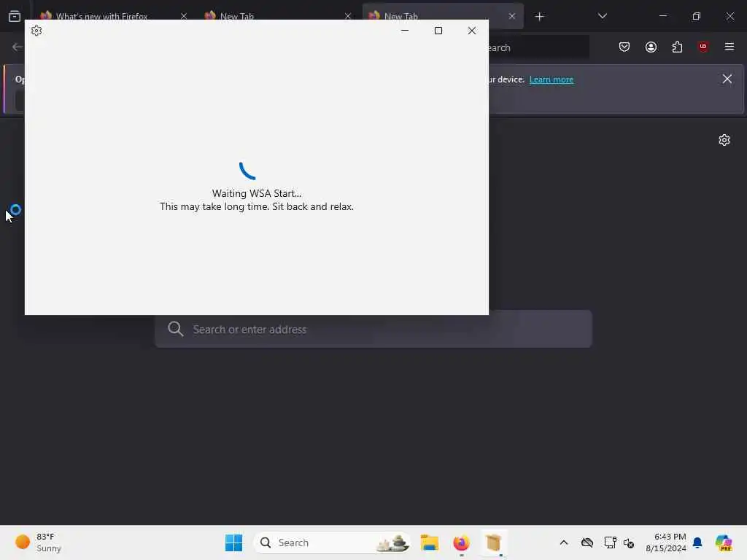The height and width of the screenshot is (560, 747).
Task: Minimize the WSA waiting window
Action: coord(405,31)
